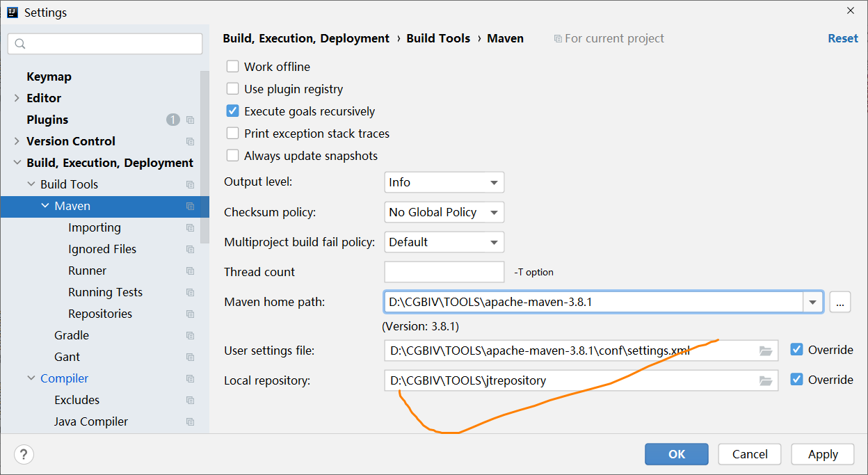Click folder icon in User settings file field

[766, 351]
